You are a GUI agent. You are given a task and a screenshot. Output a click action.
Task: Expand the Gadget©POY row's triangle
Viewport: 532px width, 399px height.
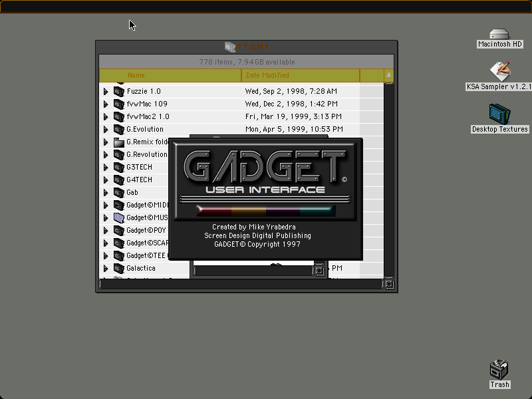pyautogui.click(x=106, y=230)
